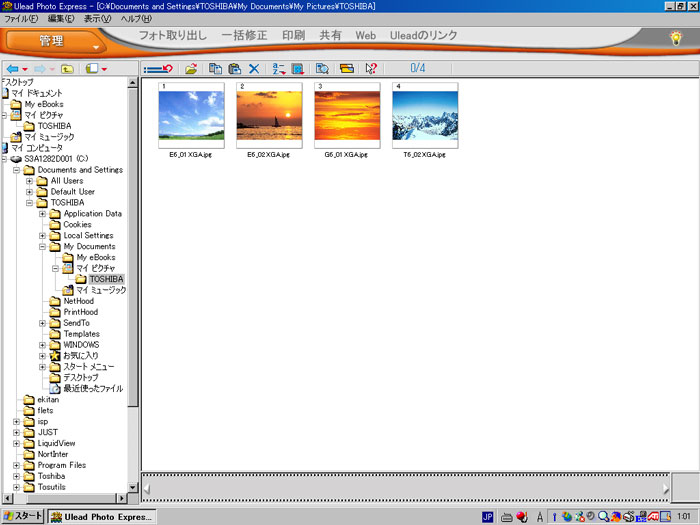Open the ヘルプ menu
700x525 pixels.
coord(137,19)
